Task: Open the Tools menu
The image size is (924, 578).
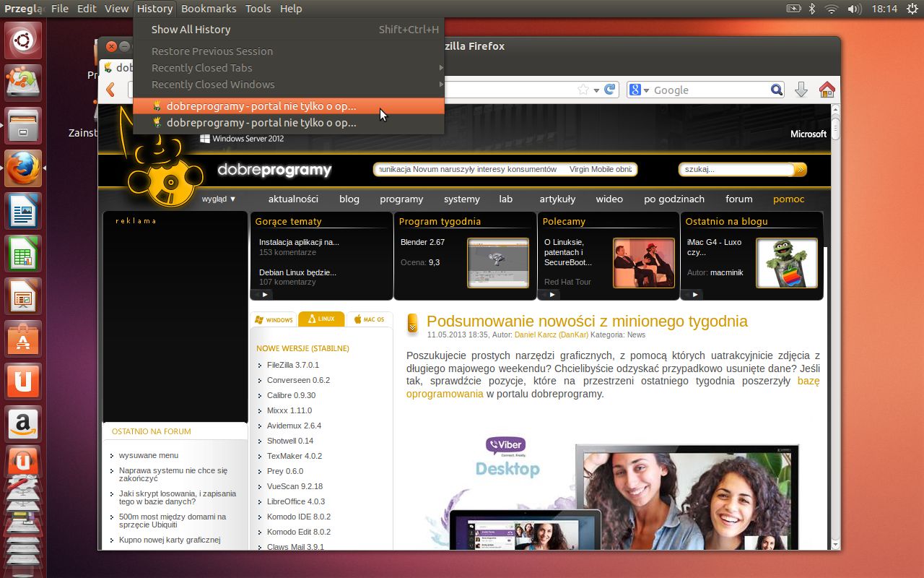Action: (258, 9)
